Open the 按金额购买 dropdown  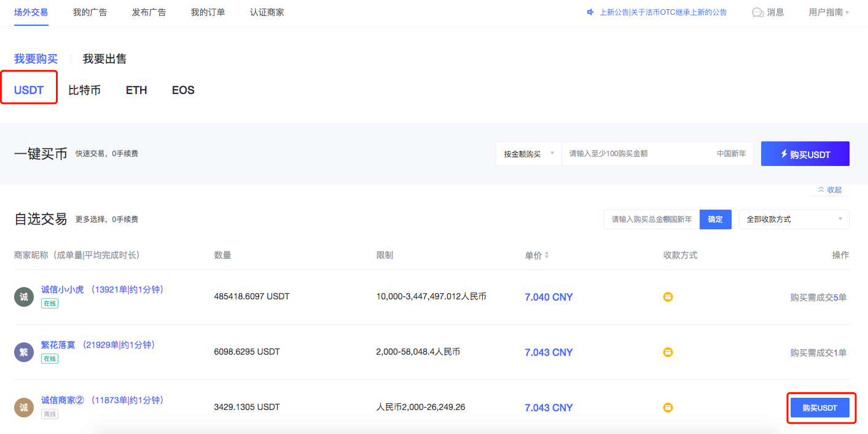click(528, 154)
